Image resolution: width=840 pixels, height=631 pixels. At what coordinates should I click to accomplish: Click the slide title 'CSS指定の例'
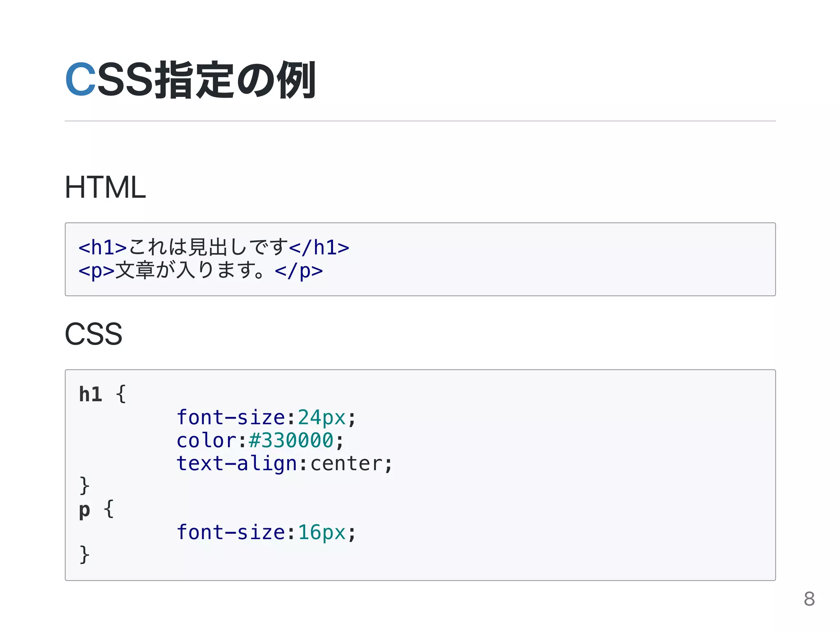pyautogui.click(x=190, y=80)
